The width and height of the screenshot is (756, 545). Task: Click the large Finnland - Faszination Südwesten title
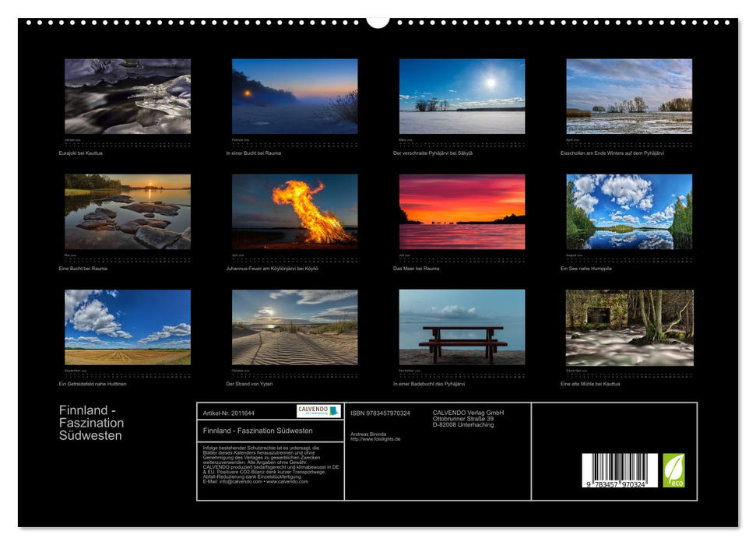[x=91, y=423]
